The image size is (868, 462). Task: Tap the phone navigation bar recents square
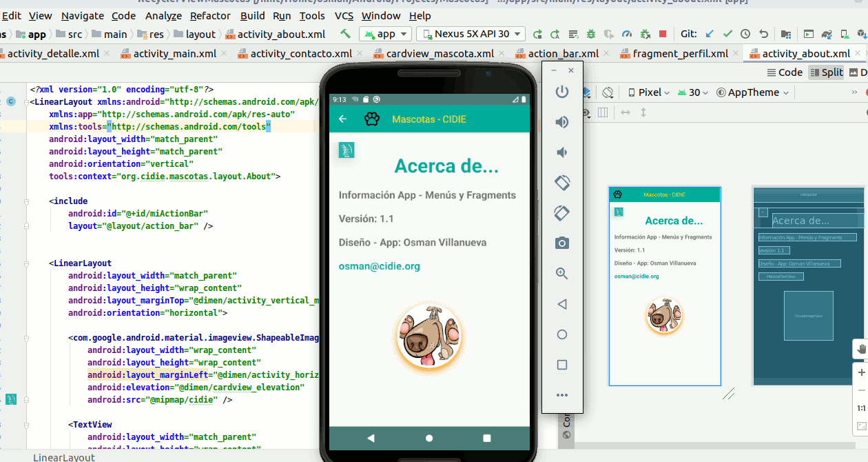pos(487,438)
